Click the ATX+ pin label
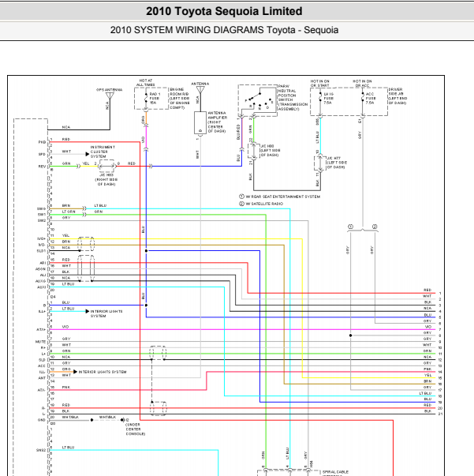 41,329
